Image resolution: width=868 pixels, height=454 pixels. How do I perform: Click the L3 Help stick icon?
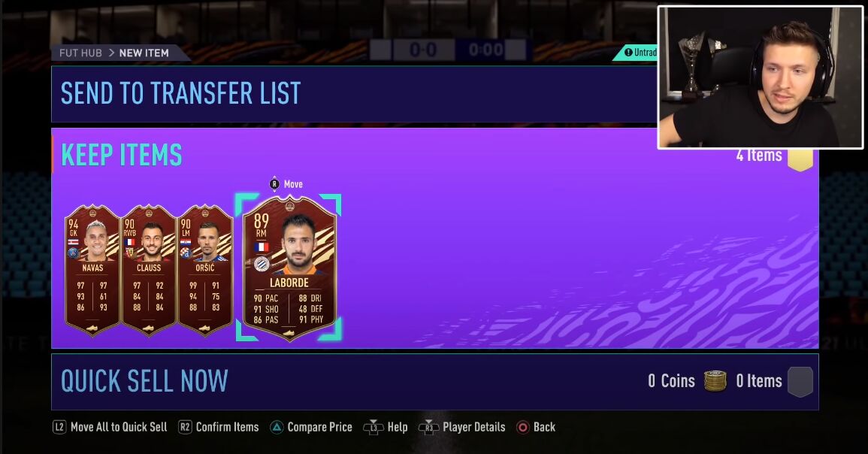tap(374, 427)
